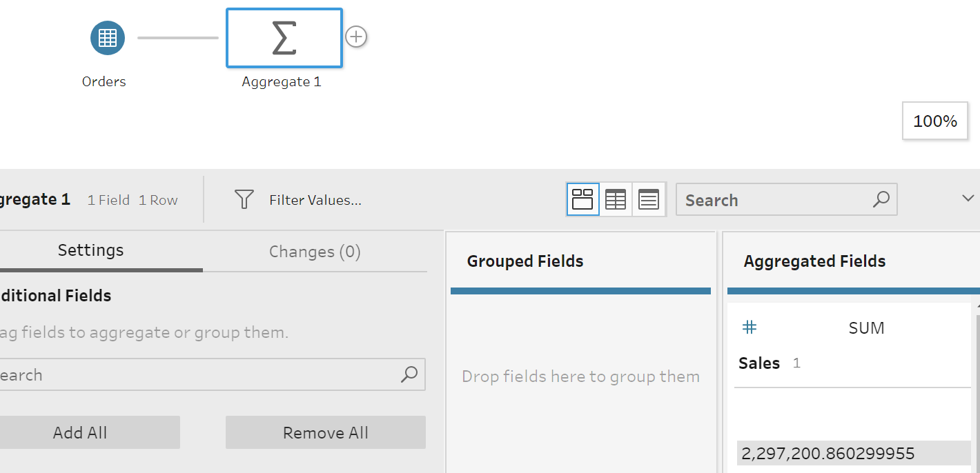Select the 2,297,200.860299955 sales value
The height and width of the screenshot is (473, 980).
point(828,454)
